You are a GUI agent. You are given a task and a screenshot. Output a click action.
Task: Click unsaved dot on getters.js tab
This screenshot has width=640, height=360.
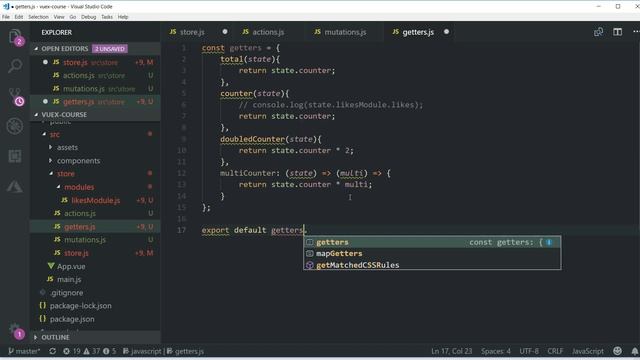(x=446, y=32)
